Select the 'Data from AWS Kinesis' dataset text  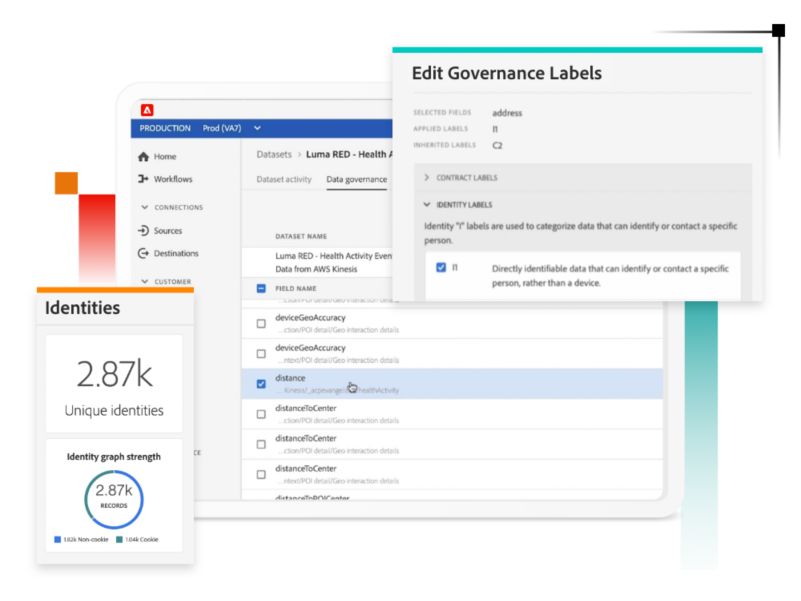pos(316,269)
